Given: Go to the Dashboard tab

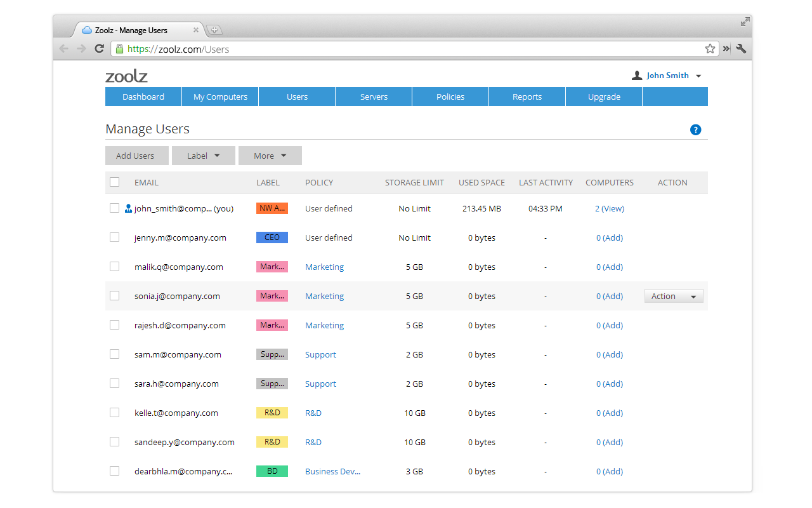Looking at the screenshot, I should coord(143,97).
